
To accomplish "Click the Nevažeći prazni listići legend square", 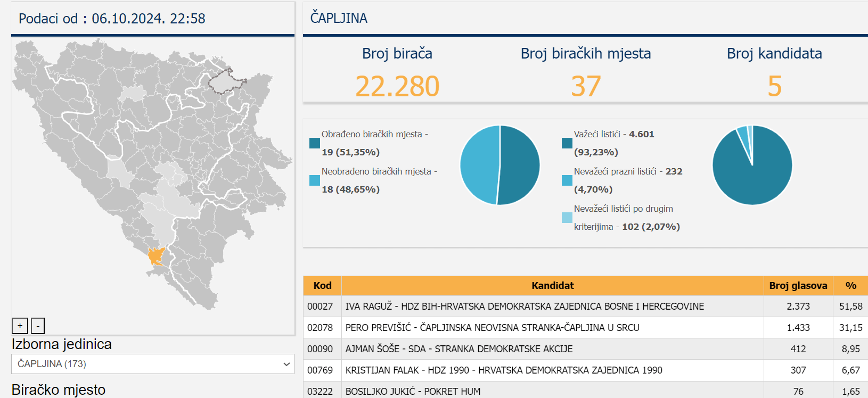I will click(x=567, y=180).
